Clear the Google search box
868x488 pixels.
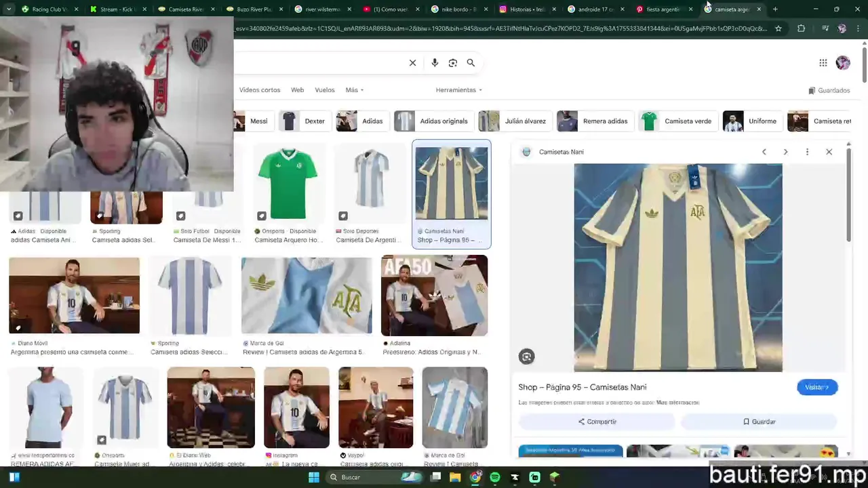(412, 63)
